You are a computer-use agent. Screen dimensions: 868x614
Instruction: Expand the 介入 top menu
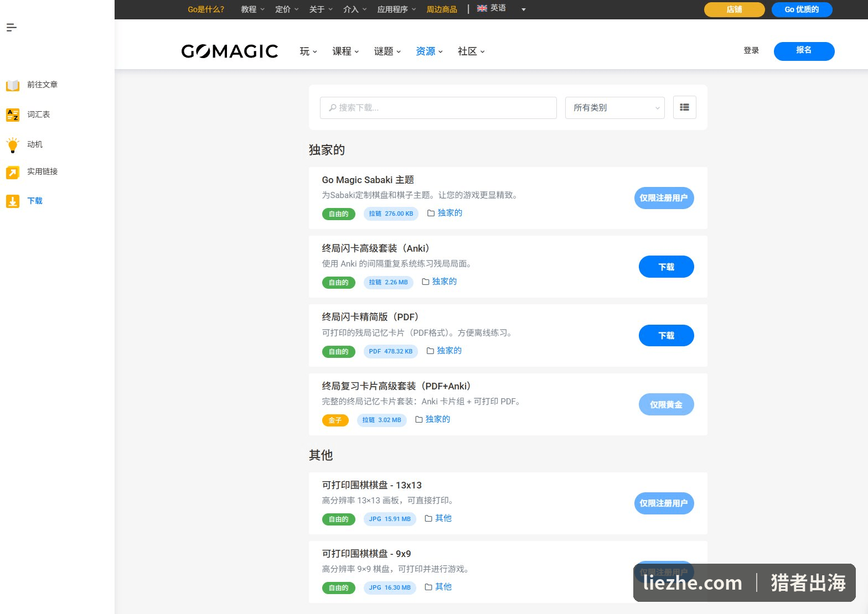(x=355, y=9)
